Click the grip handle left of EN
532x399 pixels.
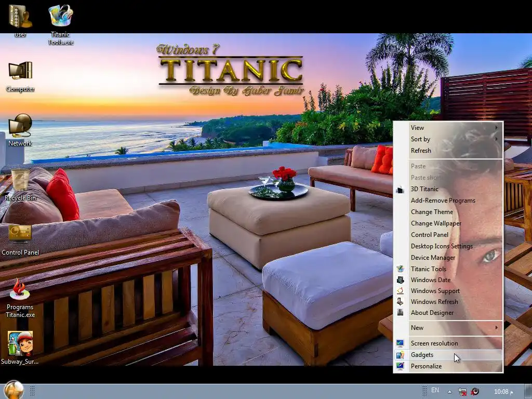coord(424,391)
